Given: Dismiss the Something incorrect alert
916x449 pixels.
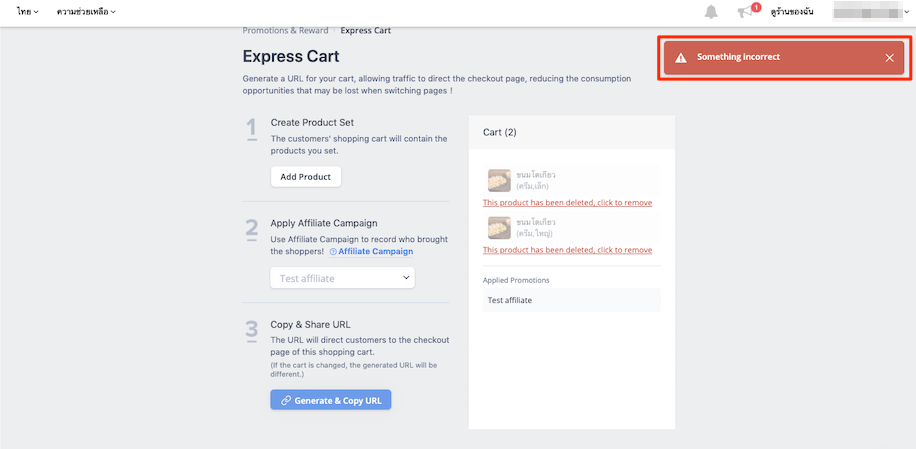Looking at the screenshot, I should coord(889,57).
